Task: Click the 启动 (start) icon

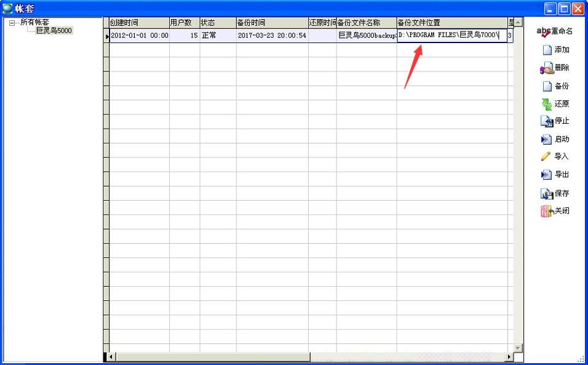Action: tap(546, 140)
